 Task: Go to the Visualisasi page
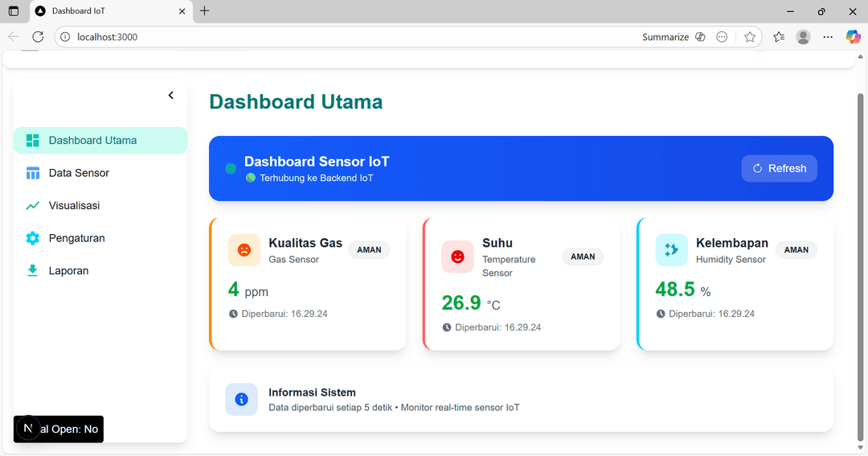click(x=100, y=206)
